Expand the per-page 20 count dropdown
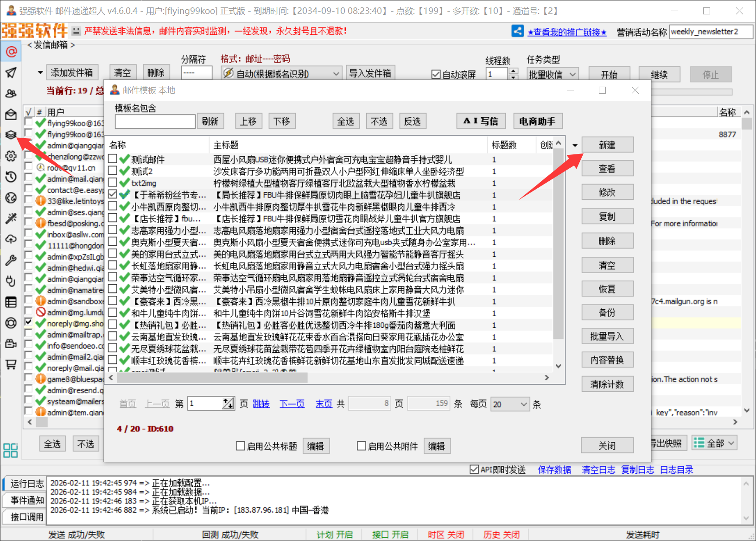Screen dimensions: 756x541 click(x=510, y=404)
